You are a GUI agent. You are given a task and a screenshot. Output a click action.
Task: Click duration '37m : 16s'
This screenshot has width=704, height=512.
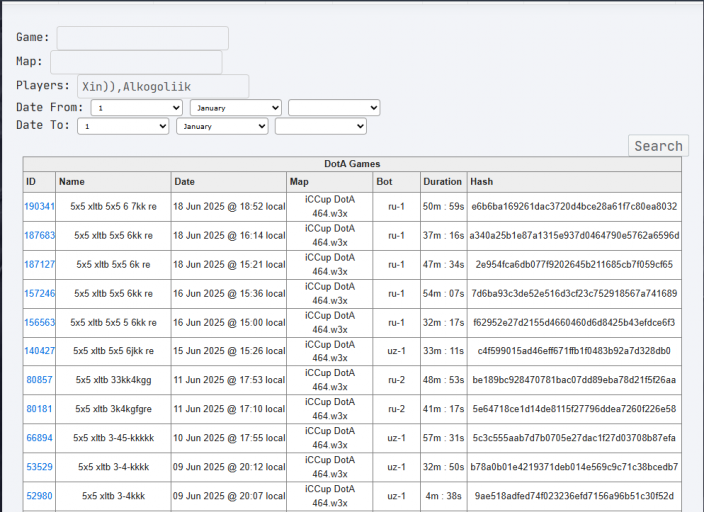444,235
